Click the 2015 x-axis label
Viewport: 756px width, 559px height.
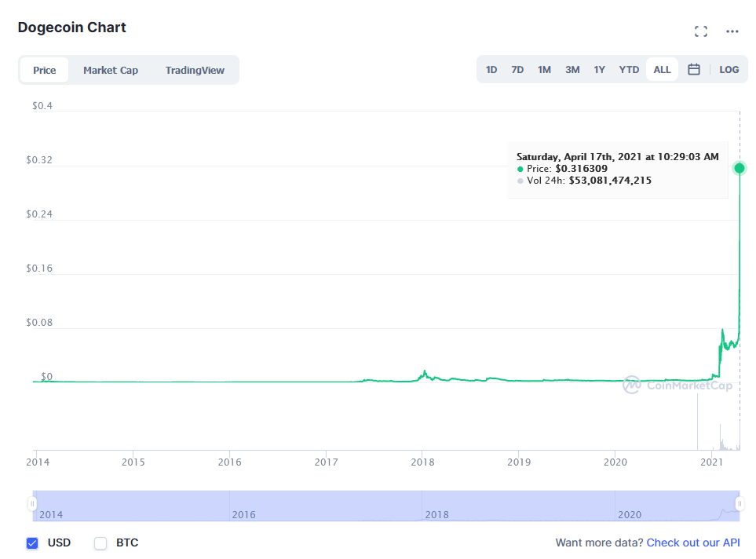coord(133,462)
